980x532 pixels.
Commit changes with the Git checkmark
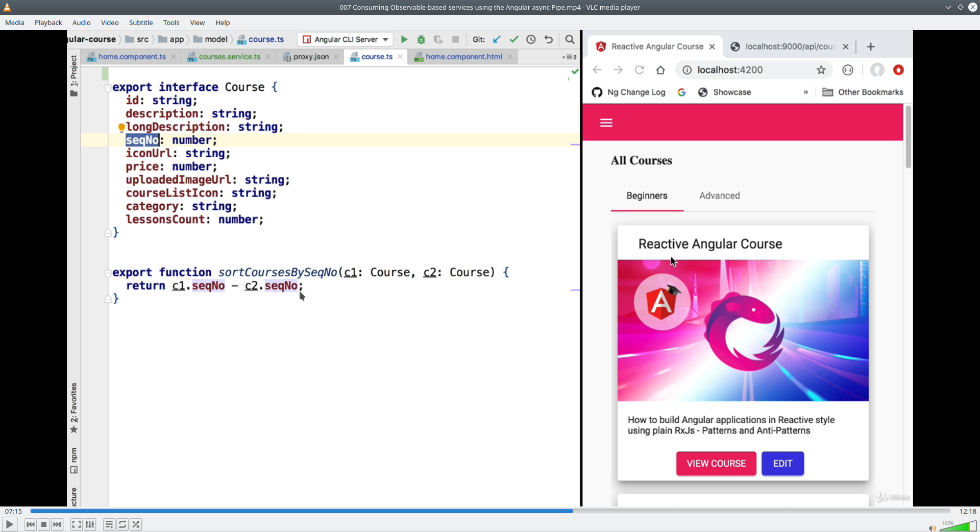coord(514,39)
